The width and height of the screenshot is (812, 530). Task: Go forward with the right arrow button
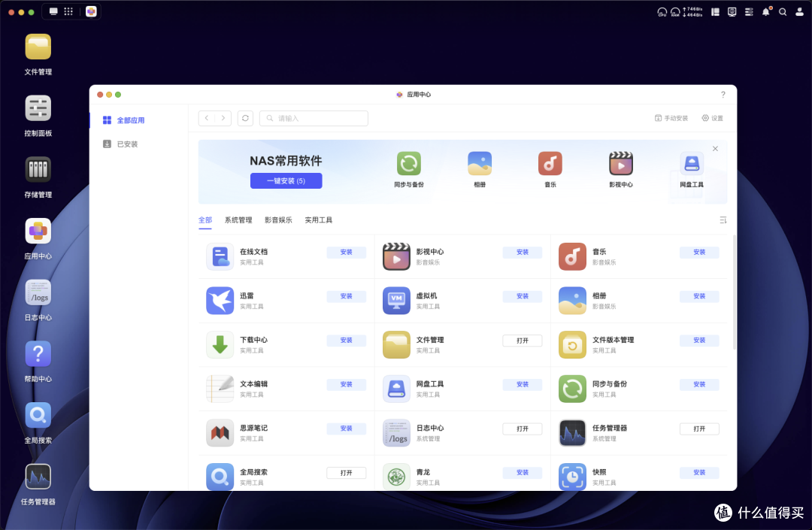[223, 118]
